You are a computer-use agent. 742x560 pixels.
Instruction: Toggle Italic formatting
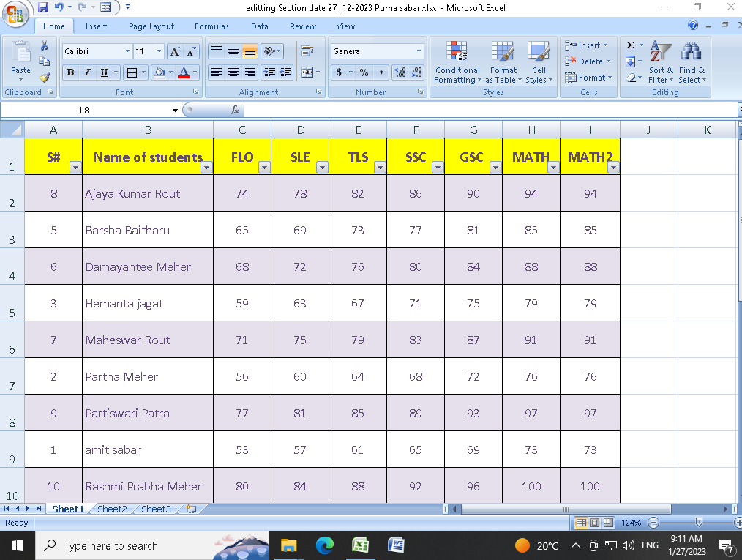pos(87,72)
